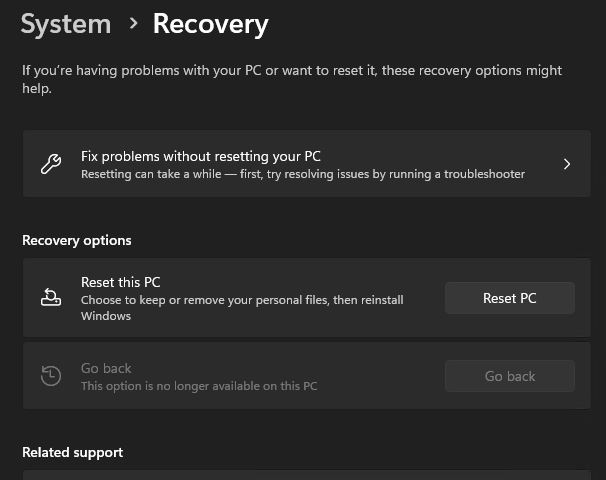Image resolution: width=606 pixels, height=480 pixels.
Task: Click the Go back history clock icon
Action: [51, 376]
